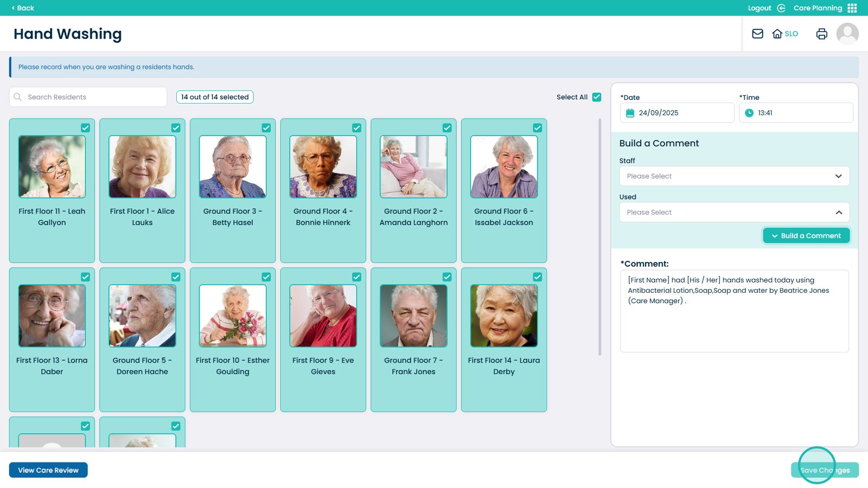Screen dimensions: 868x488
Task: Click Frank Jones' photo
Action: pos(413,316)
